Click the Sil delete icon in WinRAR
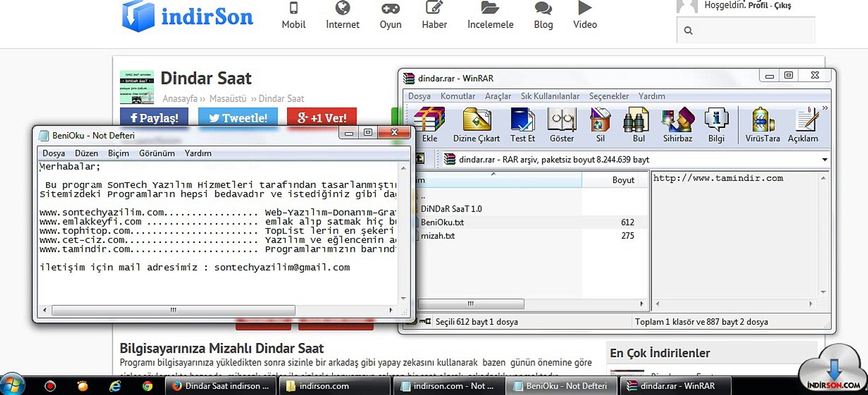Image resolution: width=868 pixels, height=395 pixels. tap(600, 126)
